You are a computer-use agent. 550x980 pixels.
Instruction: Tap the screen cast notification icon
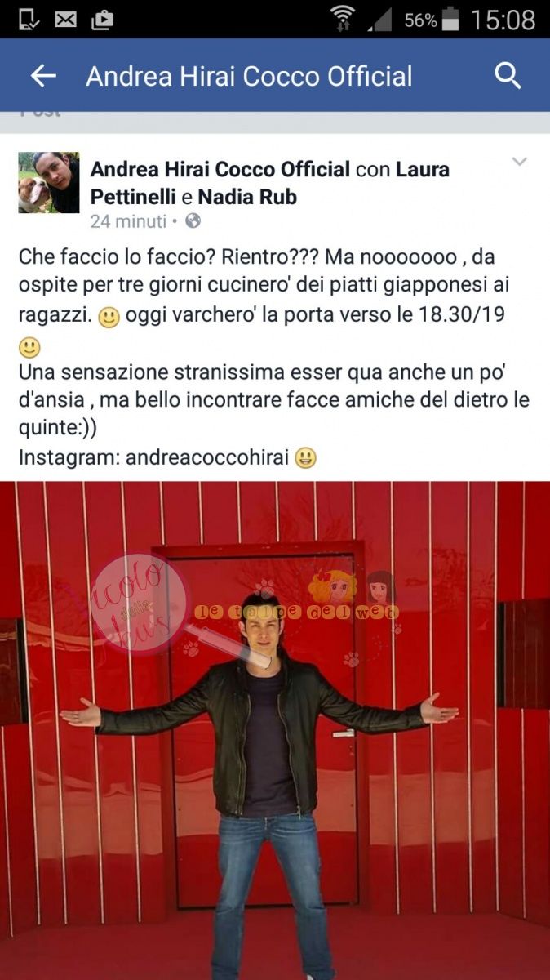(29, 19)
